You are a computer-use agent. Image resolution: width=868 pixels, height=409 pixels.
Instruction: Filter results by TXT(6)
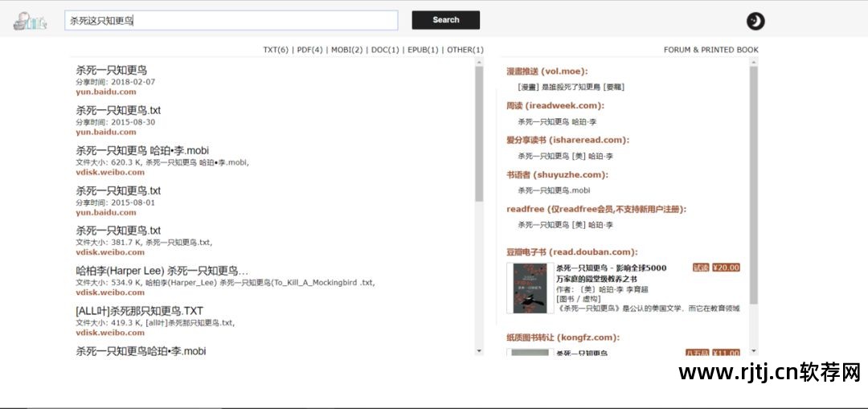(276, 50)
